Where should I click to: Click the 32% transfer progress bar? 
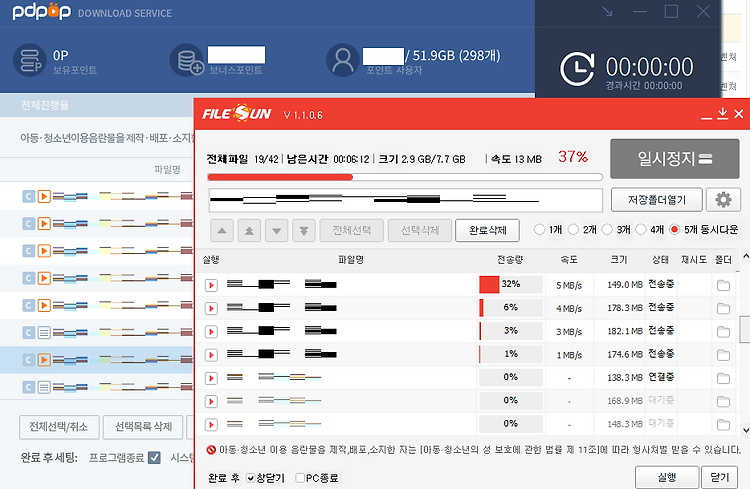(511, 284)
